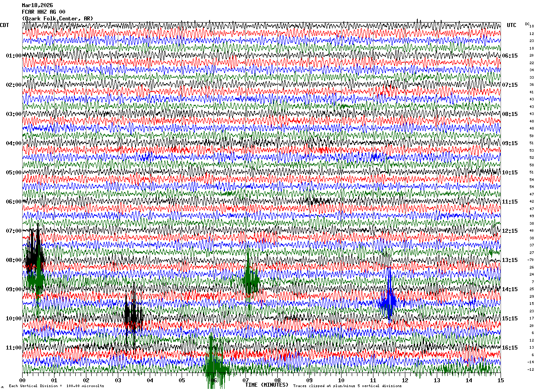Click the CDT timezone label
Image resolution: width=536 pixels, height=392 pixels.
[4, 25]
